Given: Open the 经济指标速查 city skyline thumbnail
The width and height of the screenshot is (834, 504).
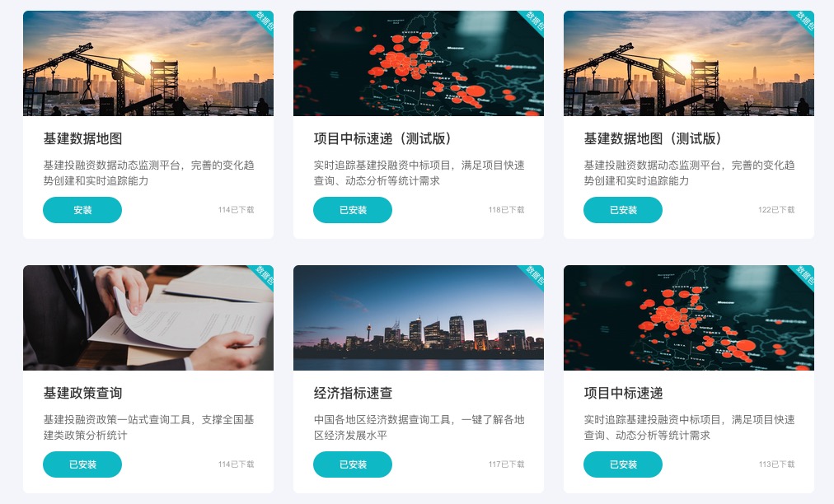Looking at the screenshot, I should point(419,317).
